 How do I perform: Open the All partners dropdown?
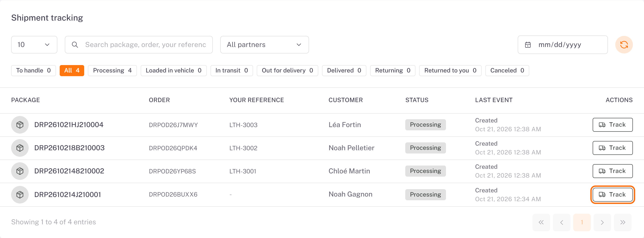(x=264, y=45)
